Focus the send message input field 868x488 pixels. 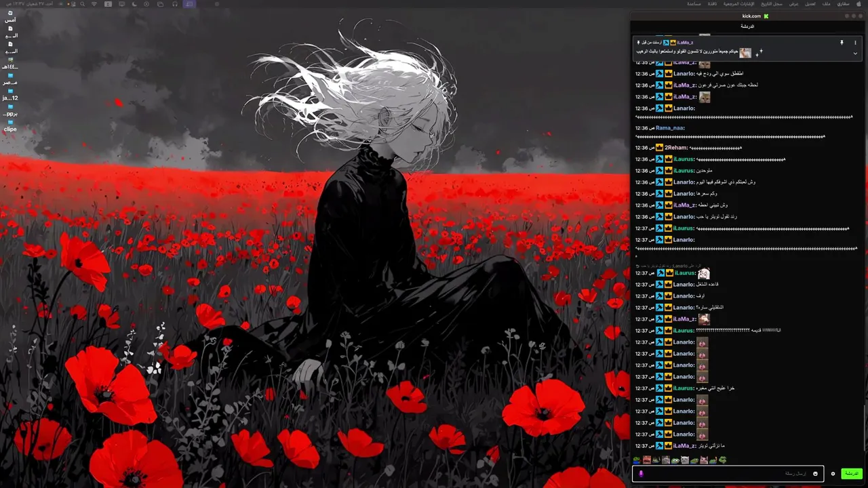[729, 474]
